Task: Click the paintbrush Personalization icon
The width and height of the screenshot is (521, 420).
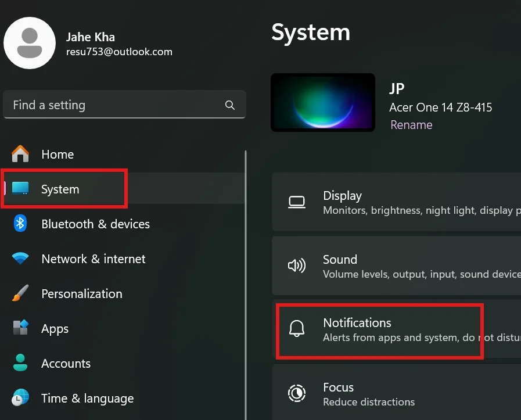Action: 20,293
